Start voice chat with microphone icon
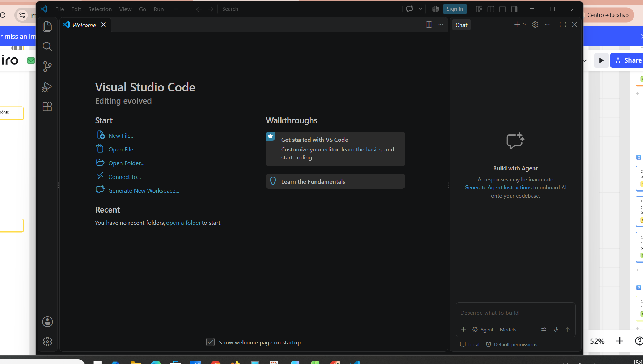 coord(555,329)
